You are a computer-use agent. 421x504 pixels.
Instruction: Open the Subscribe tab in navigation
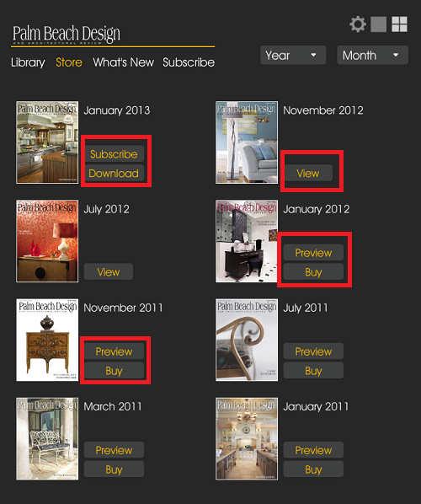(189, 62)
